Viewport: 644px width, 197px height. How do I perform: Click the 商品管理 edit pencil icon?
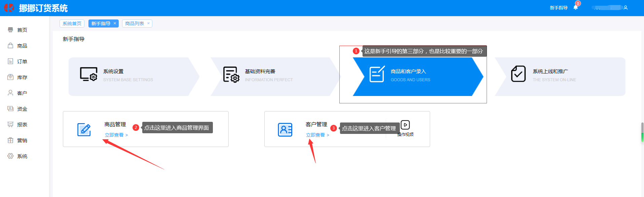coord(84,130)
